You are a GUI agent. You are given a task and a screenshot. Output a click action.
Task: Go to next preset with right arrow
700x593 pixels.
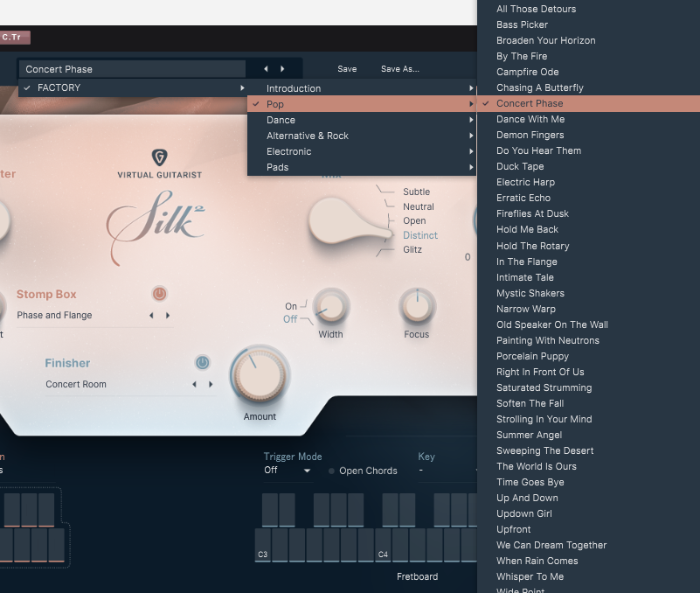click(282, 69)
